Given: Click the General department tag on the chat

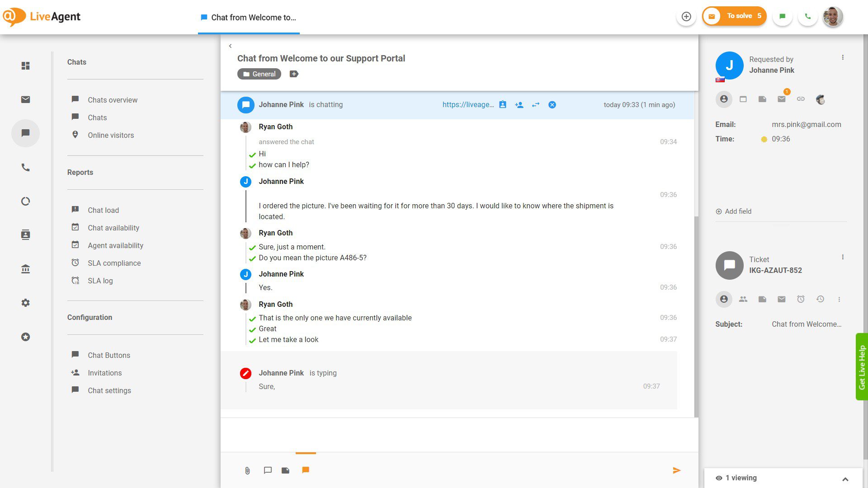Looking at the screenshot, I should pos(259,74).
